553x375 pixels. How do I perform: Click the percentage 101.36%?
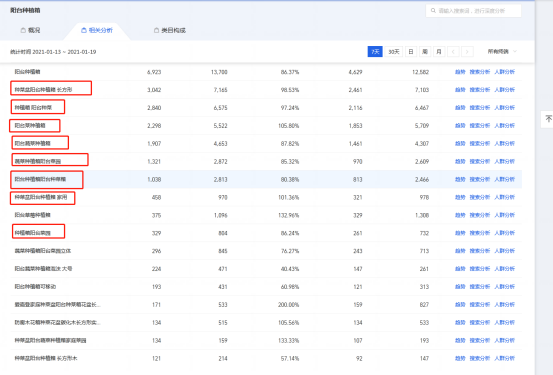pos(288,197)
